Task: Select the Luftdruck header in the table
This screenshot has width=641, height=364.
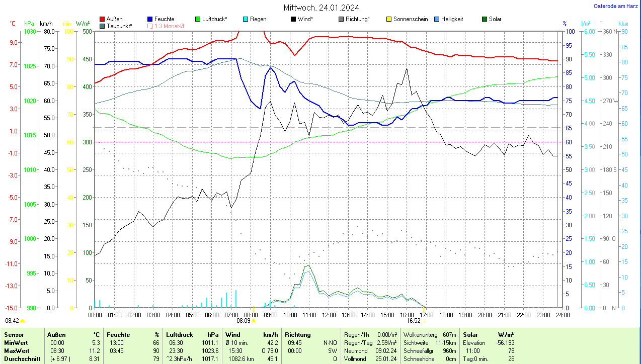Action: coord(180,335)
